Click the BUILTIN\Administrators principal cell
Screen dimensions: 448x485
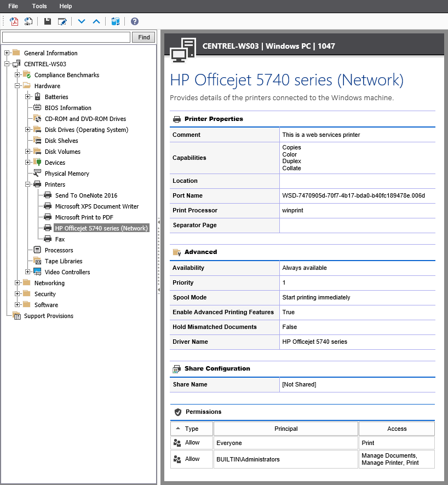point(286,459)
